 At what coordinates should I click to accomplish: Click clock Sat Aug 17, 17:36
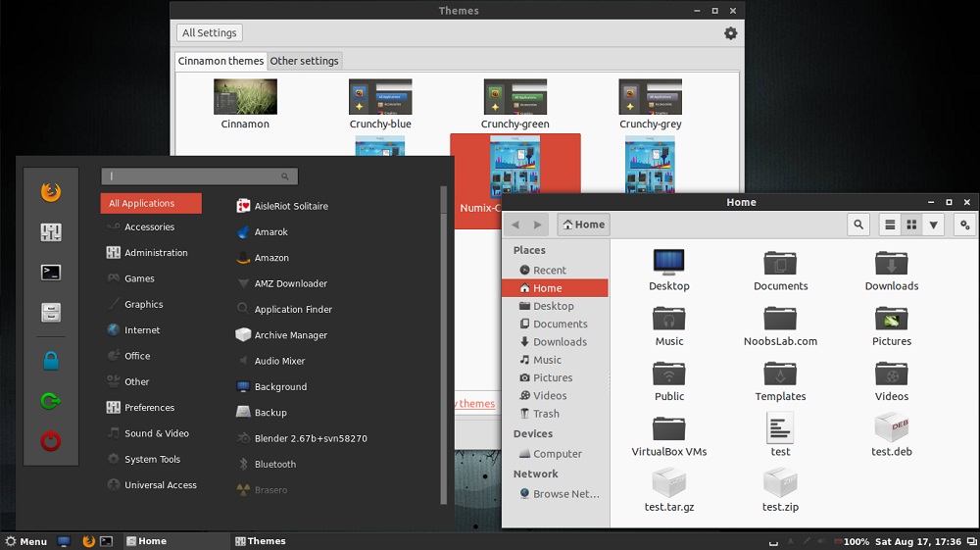pos(917,542)
